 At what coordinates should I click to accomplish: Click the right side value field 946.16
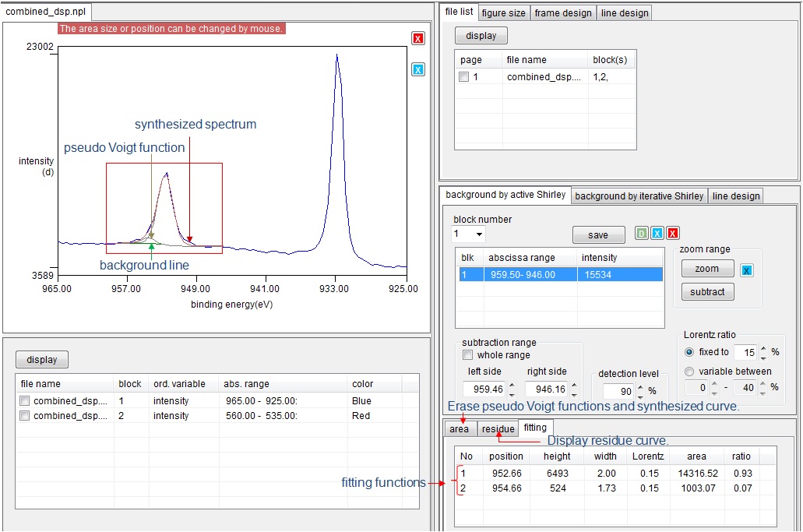coord(548,389)
